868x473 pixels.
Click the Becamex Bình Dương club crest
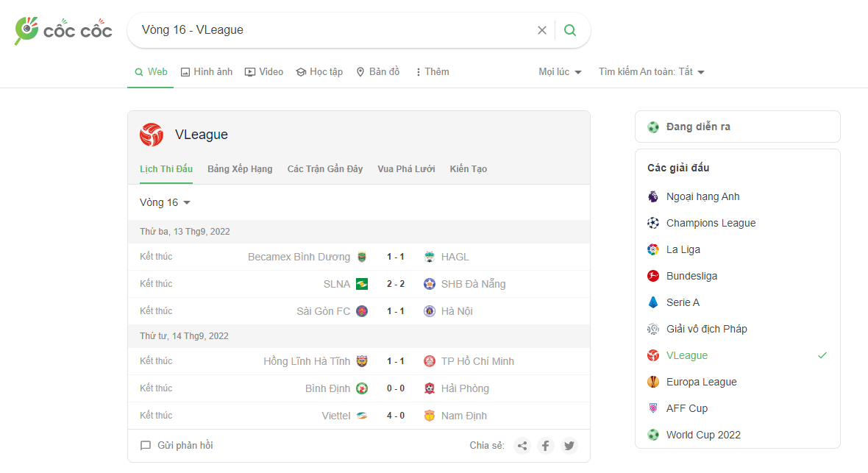[362, 257]
